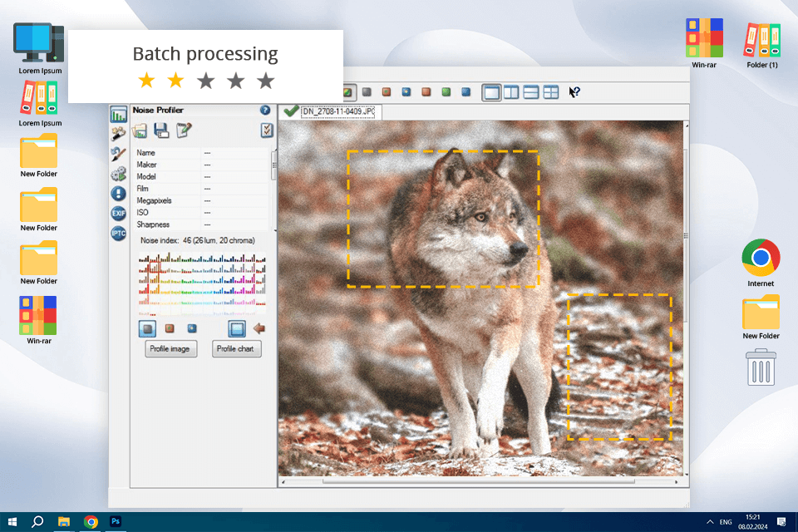Click the context help cursor icon
Image resolution: width=798 pixels, height=532 pixels.
[574, 92]
